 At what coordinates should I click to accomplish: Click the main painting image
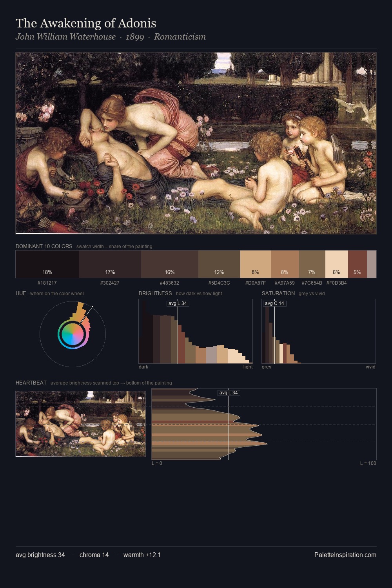click(196, 143)
